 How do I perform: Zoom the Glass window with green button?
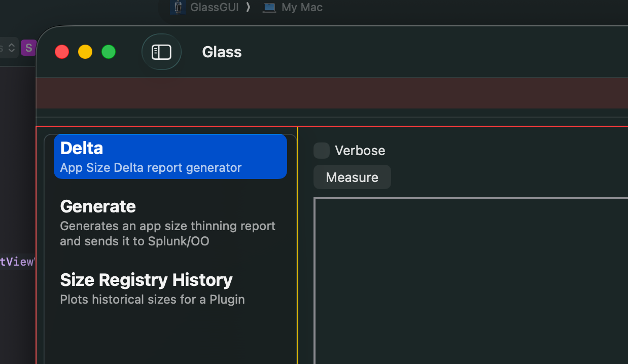[x=109, y=52]
